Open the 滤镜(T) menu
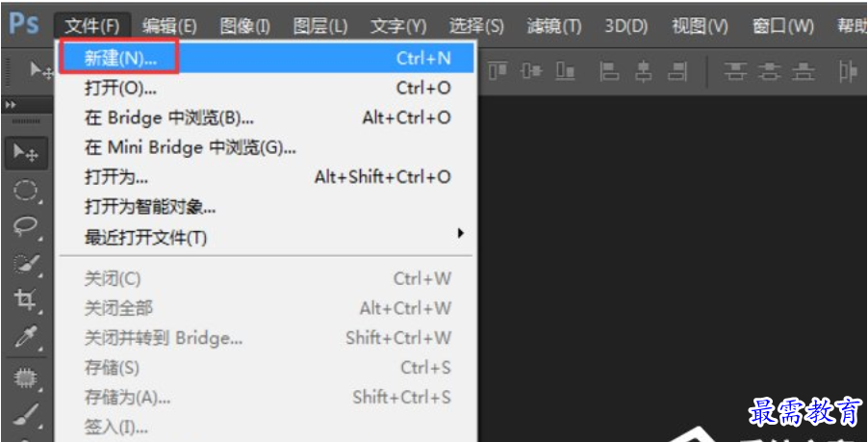Screen dimensions: 868x442 click(554, 25)
